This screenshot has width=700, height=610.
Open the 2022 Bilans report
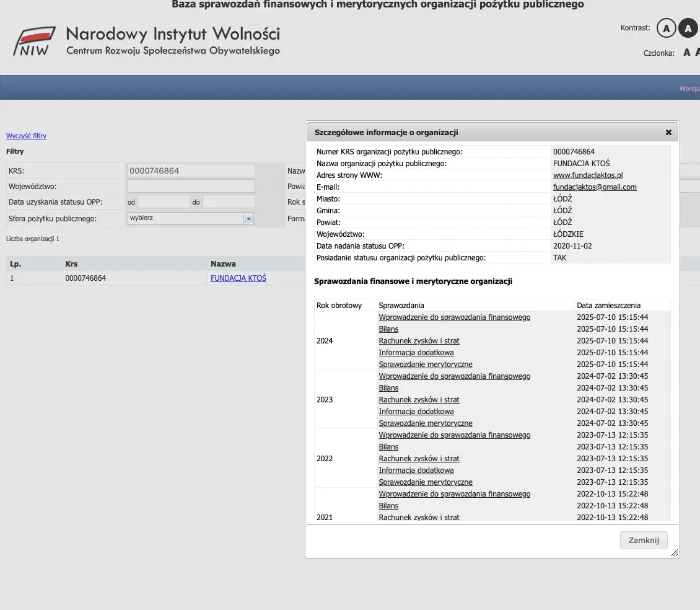pyautogui.click(x=388, y=447)
